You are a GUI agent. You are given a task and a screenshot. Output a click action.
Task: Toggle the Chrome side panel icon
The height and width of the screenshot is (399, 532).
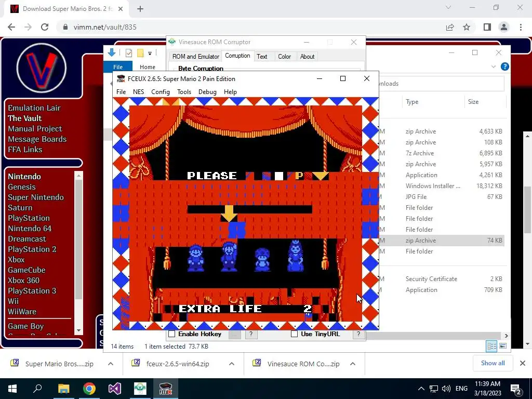coord(487,27)
